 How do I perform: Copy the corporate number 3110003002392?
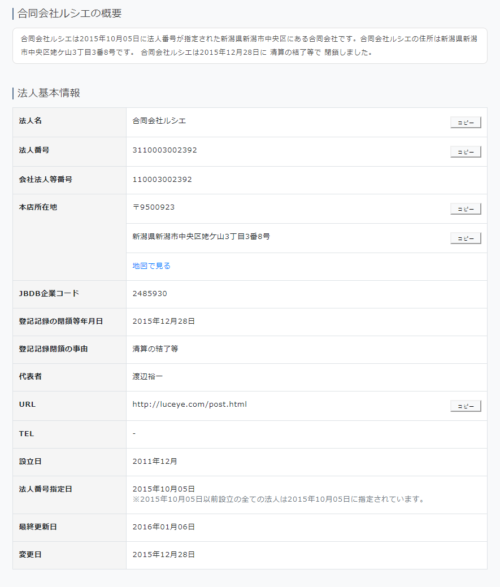(x=466, y=152)
